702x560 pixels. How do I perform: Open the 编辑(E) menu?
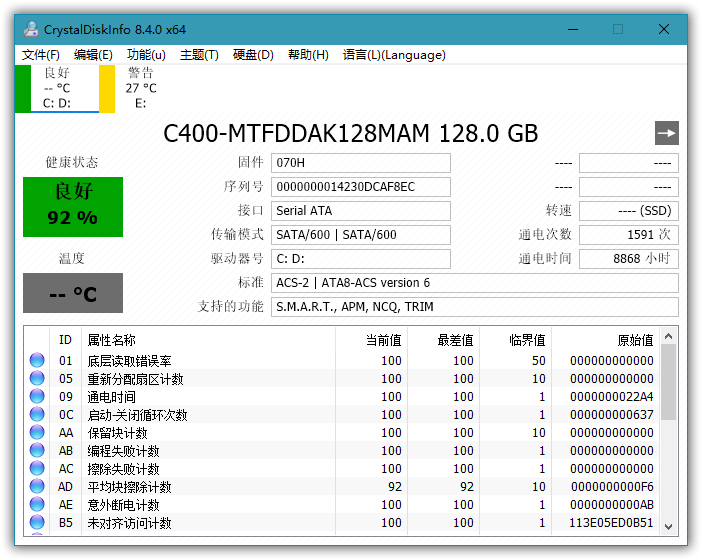(93, 55)
